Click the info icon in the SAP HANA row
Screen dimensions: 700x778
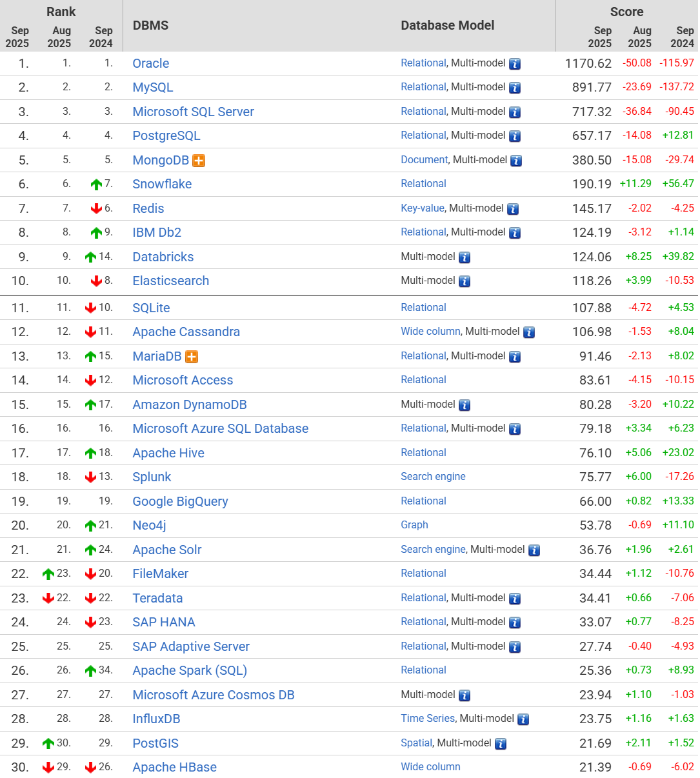point(515,623)
